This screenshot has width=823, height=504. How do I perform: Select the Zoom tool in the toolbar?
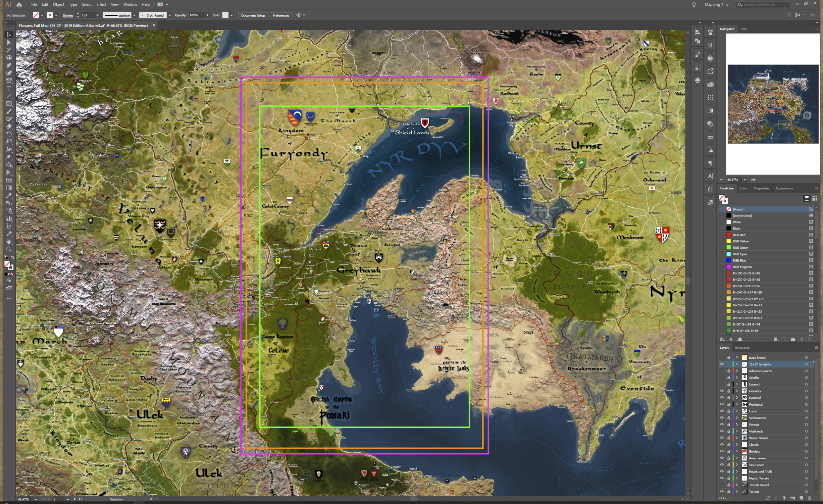(9, 249)
